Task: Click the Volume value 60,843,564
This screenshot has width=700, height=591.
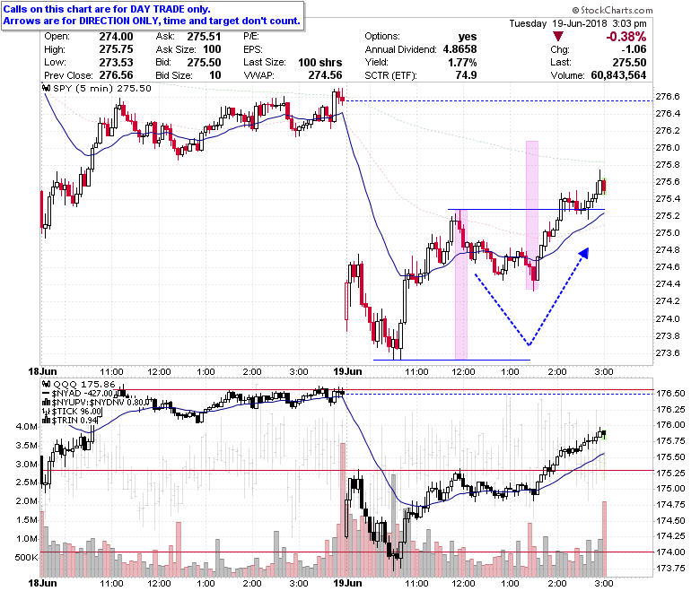Action: coord(618,75)
